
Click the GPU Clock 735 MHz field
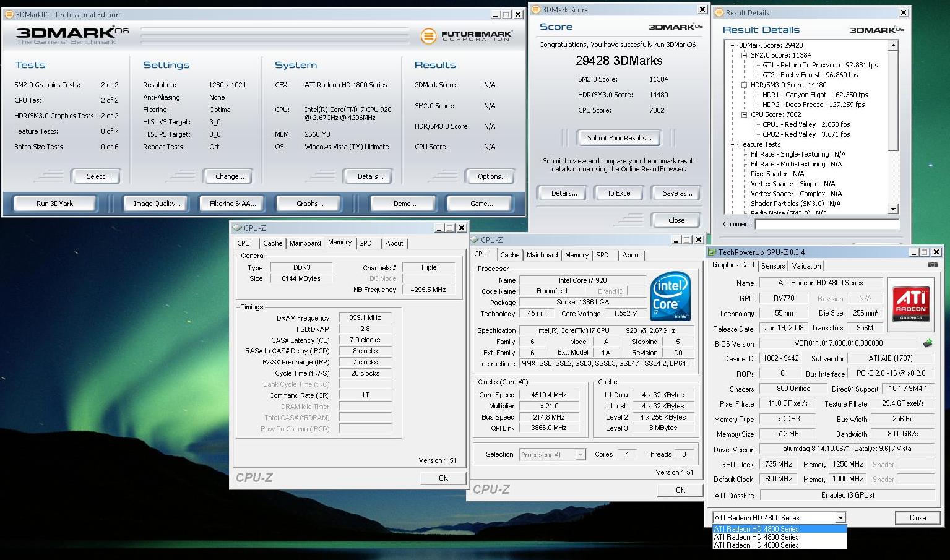779,464
